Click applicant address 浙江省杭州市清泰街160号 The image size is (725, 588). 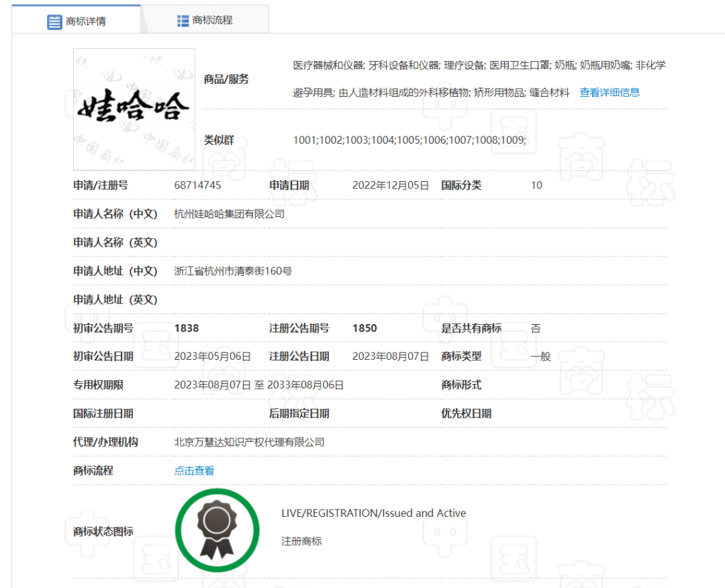point(233,271)
